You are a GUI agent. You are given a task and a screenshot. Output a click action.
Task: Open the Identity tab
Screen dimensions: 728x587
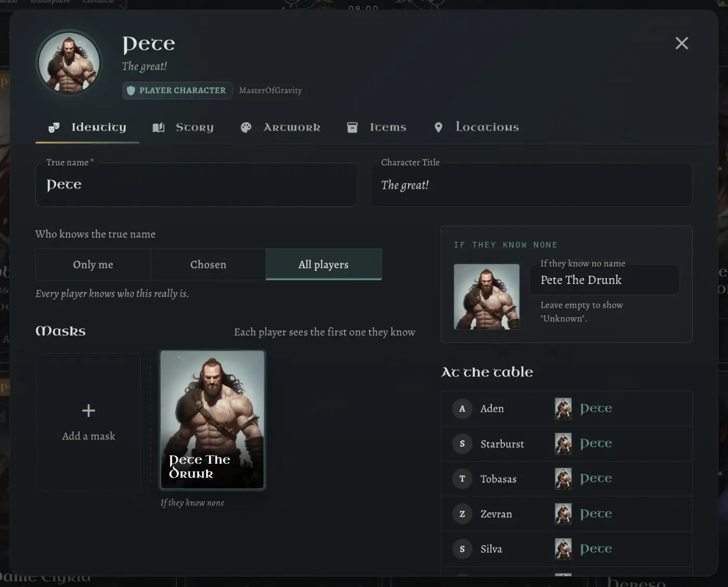[x=87, y=127]
